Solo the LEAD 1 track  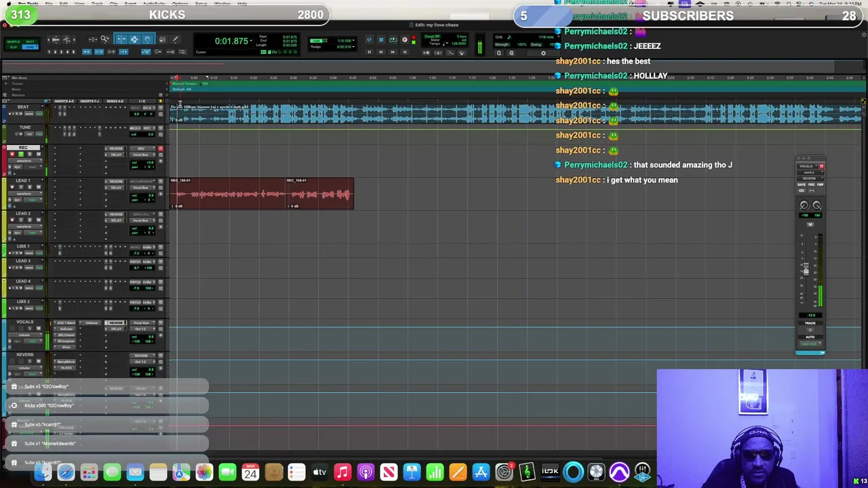30,187
